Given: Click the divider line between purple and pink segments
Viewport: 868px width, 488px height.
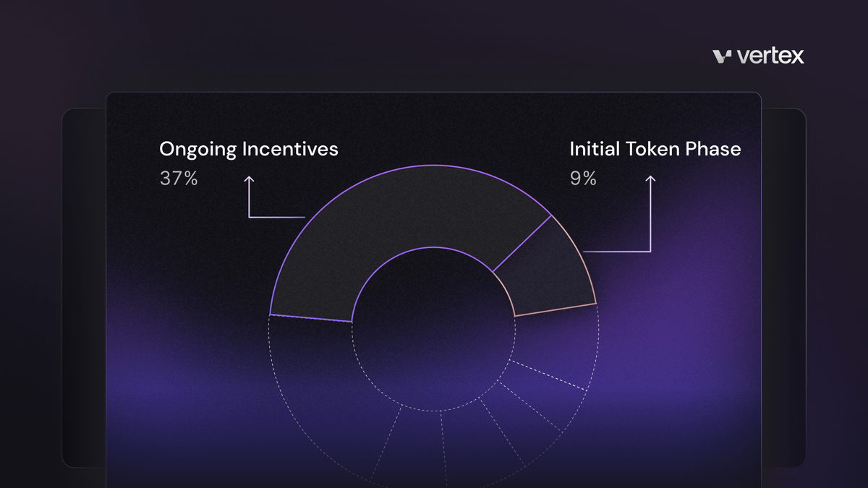Looking at the screenshot, I should pyautogui.click(x=522, y=244).
